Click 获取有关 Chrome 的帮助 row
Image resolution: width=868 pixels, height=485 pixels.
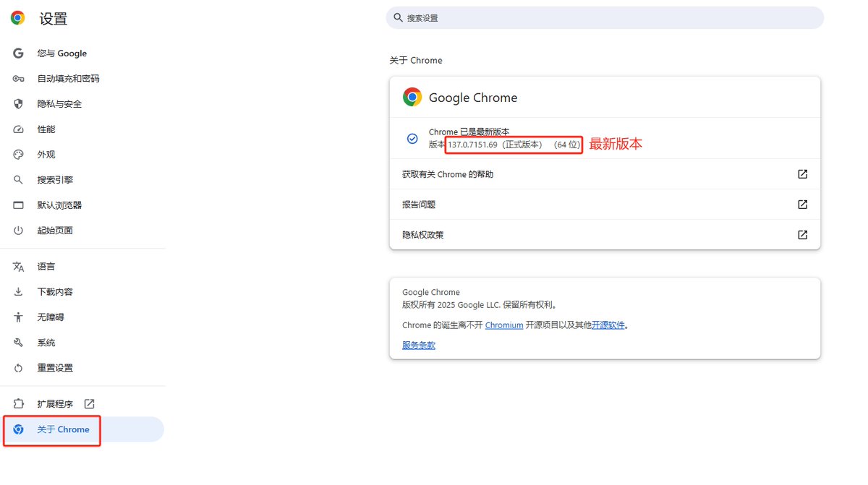[605, 174]
